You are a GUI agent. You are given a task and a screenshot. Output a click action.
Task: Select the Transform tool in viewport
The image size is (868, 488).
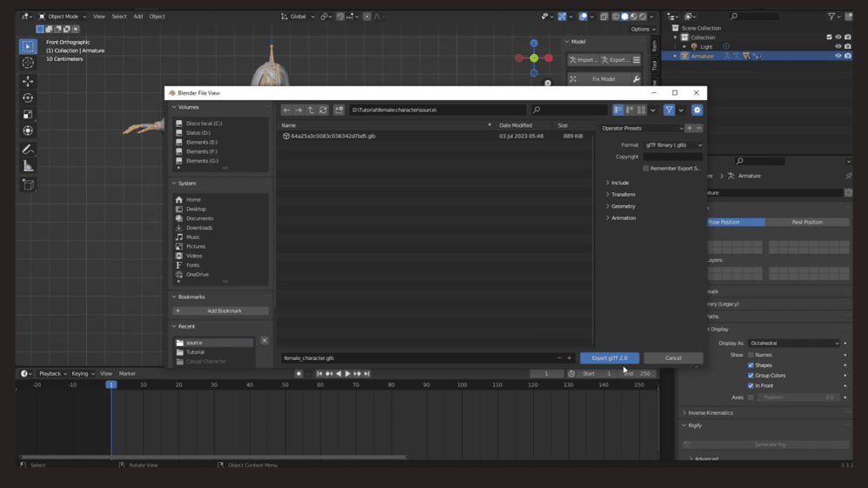pyautogui.click(x=28, y=130)
